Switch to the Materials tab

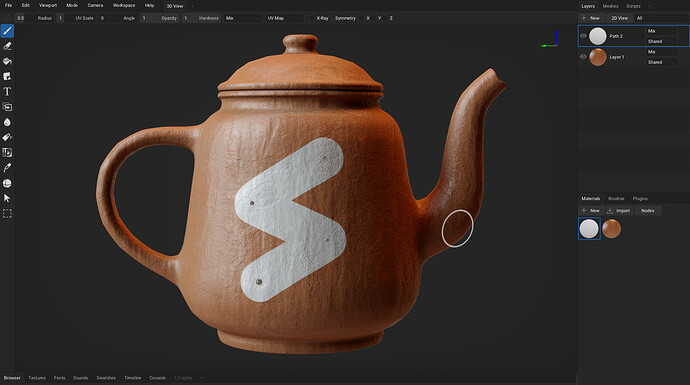(591, 199)
